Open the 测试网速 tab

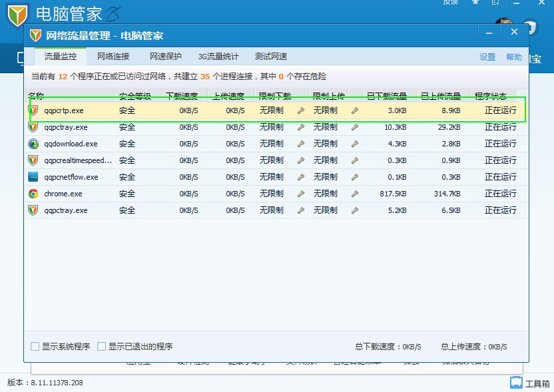pos(271,57)
